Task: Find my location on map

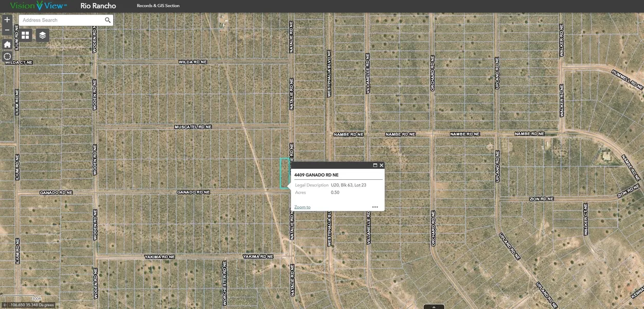Action: (x=7, y=57)
